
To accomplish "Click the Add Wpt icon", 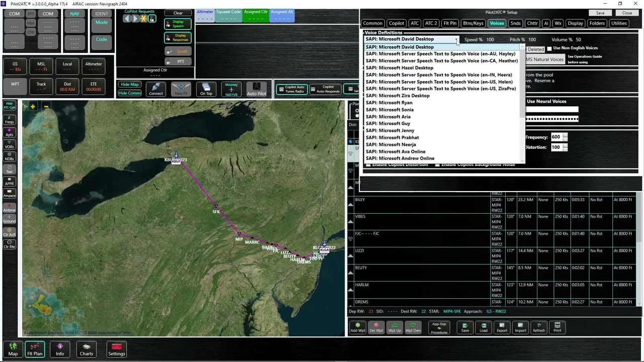I will coord(358,327).
